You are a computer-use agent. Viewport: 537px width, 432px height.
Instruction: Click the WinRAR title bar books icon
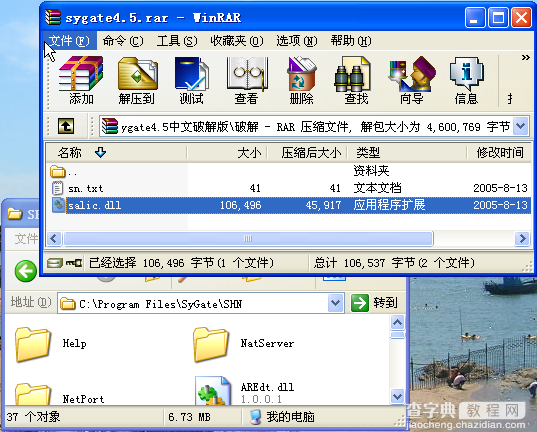53,17
